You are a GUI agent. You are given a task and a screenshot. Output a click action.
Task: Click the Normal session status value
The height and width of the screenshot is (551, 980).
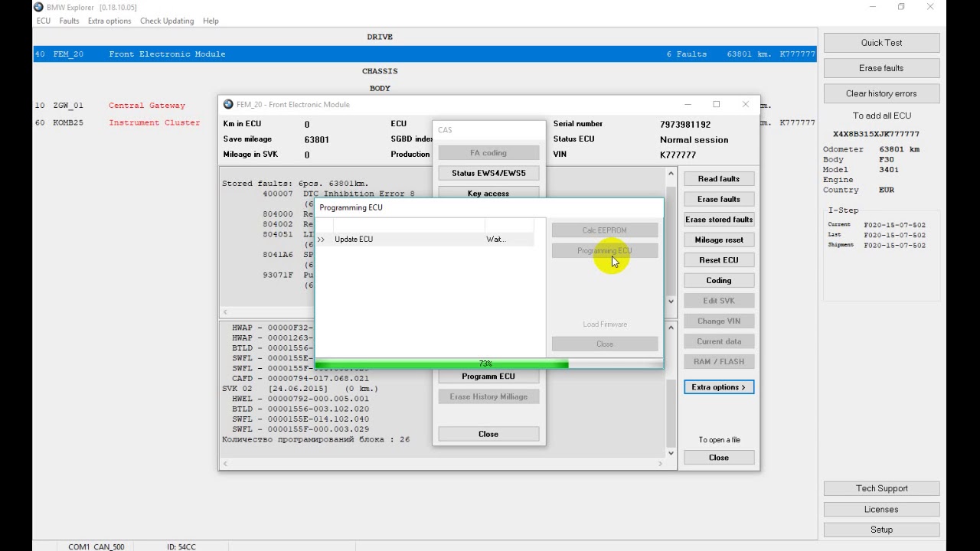click(x=694, y=140)
